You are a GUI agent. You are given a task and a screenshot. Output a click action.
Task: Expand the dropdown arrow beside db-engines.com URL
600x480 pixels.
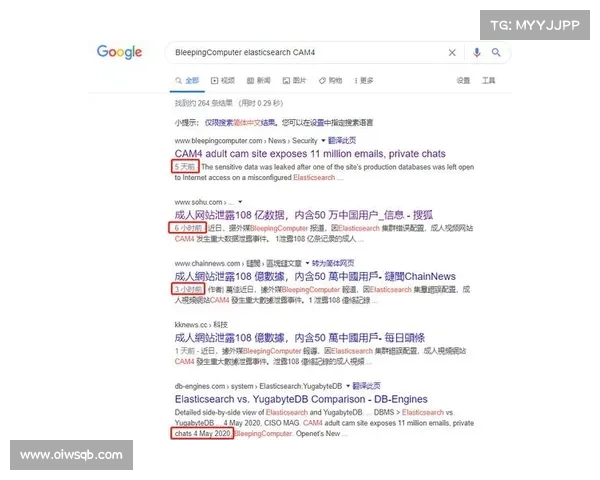348,386
